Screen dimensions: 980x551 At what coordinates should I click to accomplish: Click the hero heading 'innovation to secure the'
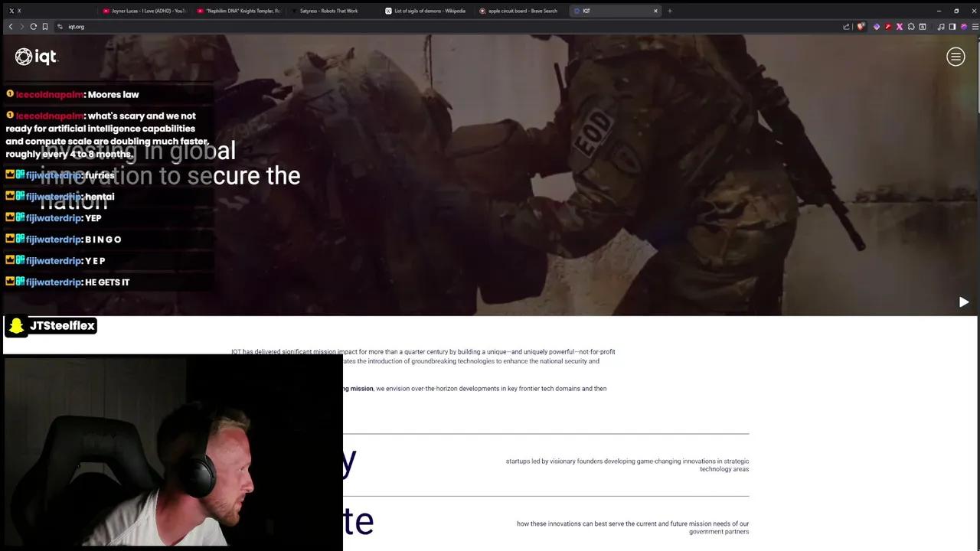(170, 176)
